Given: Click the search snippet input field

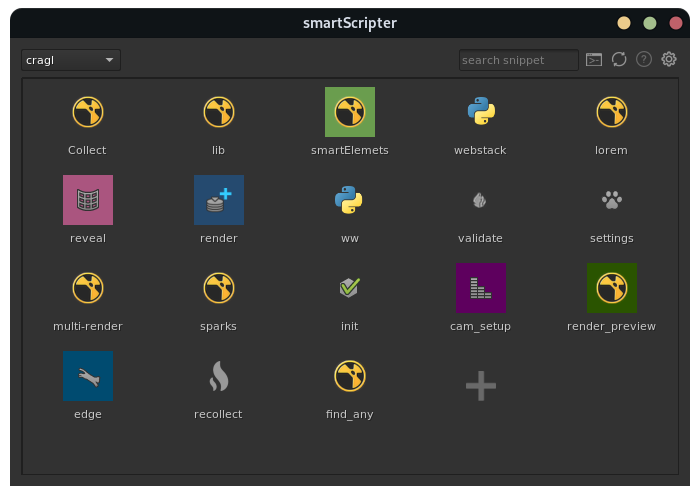Looking at the screenshot, I should coord(518,60).
